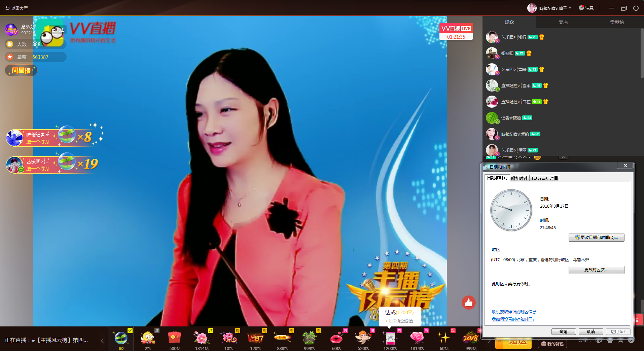This screenshot has height=351, width=644.
Task: Expand the 時報記者☆仙子 account dropdown
Action: 570,8
